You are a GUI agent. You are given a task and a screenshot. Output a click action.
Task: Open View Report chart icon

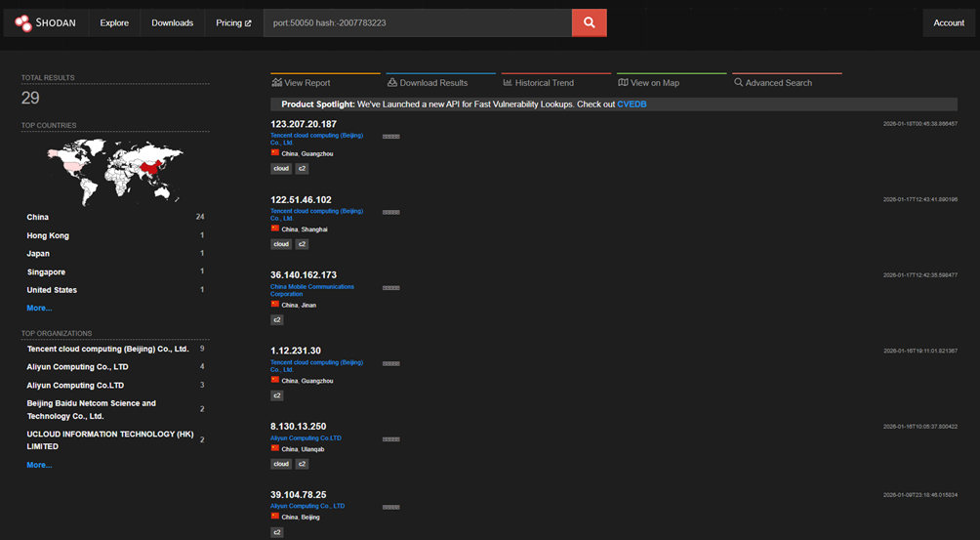tap(277, 83)
